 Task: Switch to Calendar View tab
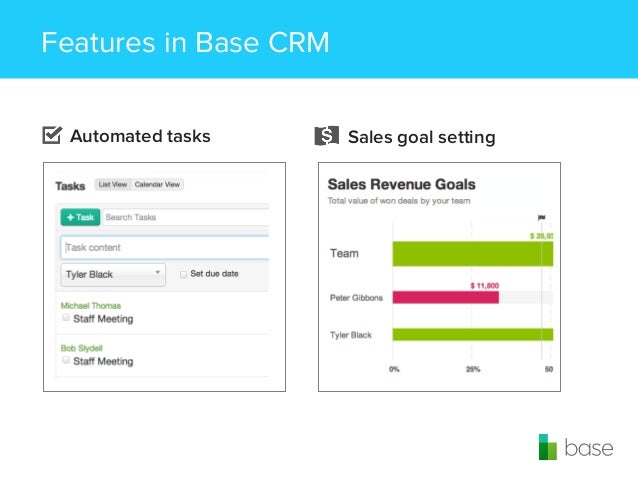(x=157, y=184)
